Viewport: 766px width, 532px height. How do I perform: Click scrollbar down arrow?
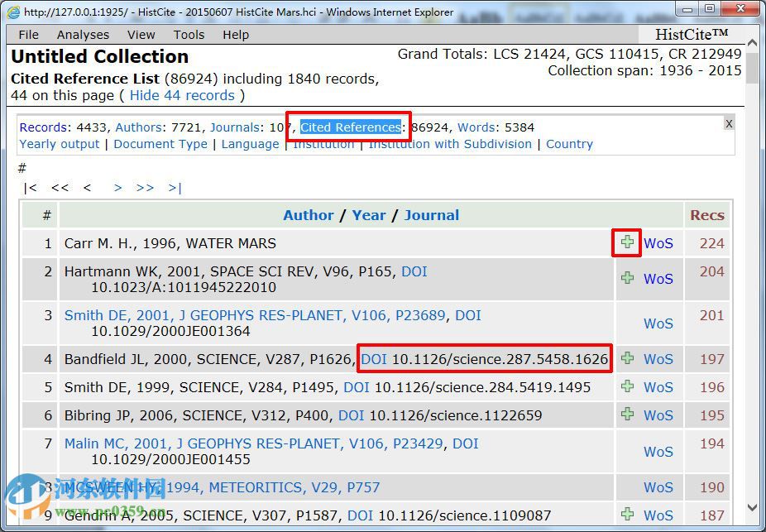[753, 509]
